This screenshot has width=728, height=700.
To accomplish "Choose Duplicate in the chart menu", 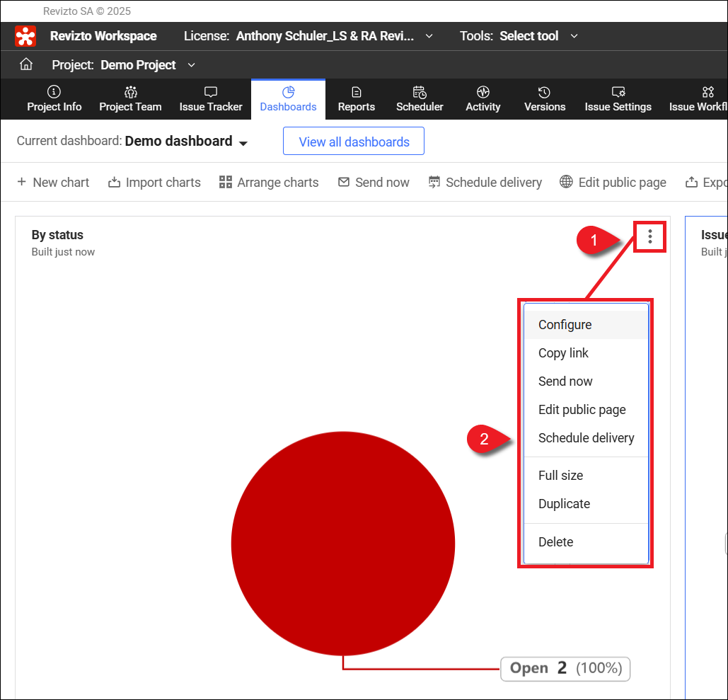I will pos(564,504).
